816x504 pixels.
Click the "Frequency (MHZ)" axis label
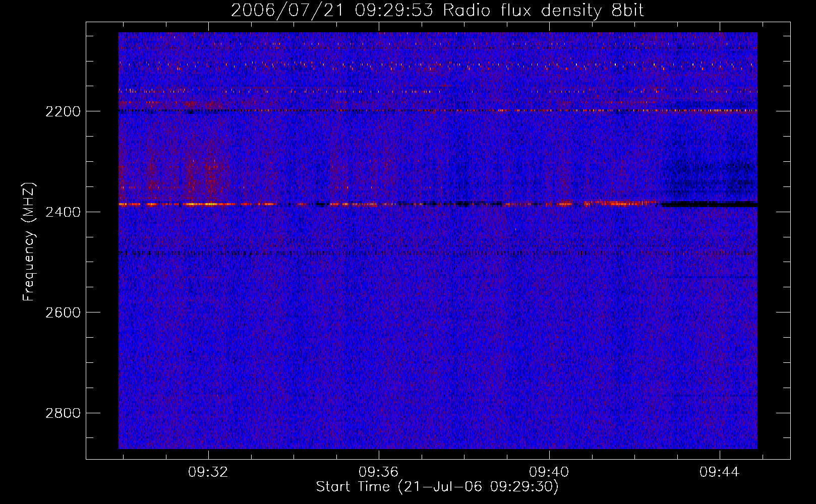[x=29, y=242]
